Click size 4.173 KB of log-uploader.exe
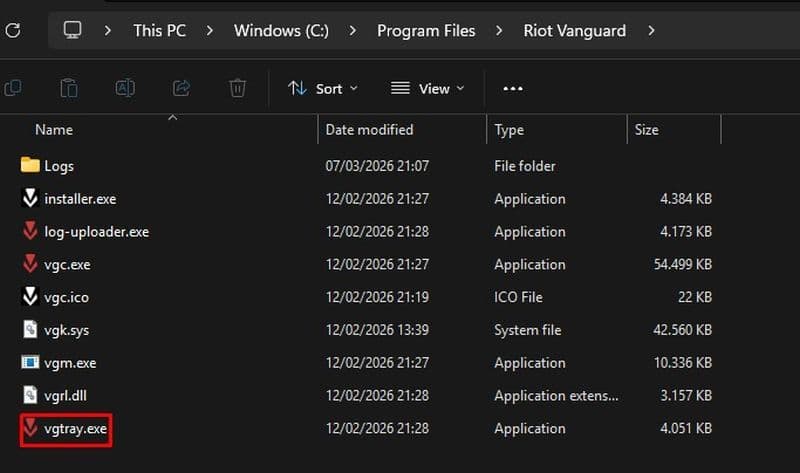 click(x=686, y=231)
